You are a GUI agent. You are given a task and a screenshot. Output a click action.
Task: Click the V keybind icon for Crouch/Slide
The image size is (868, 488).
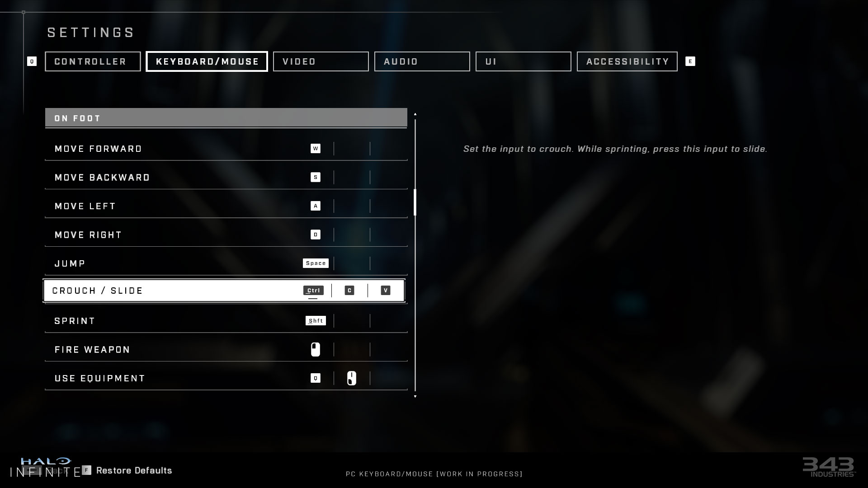coord(386,290)
